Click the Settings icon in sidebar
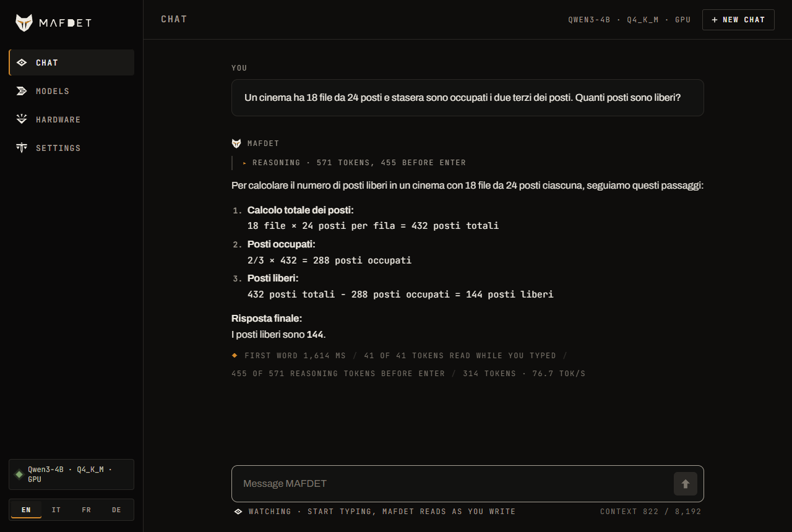Viewport: 792px width, 532px height. [x=22, y=148]
